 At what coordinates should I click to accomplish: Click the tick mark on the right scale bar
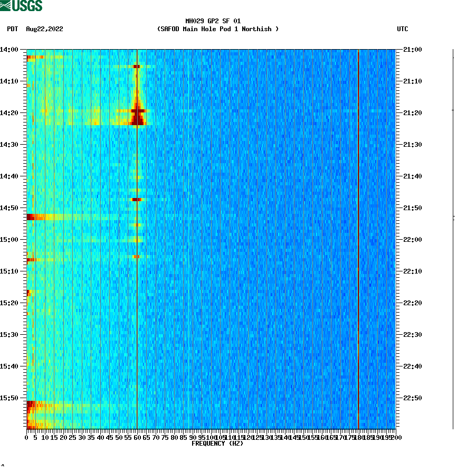pyautogui.click(x=452, y=111)
